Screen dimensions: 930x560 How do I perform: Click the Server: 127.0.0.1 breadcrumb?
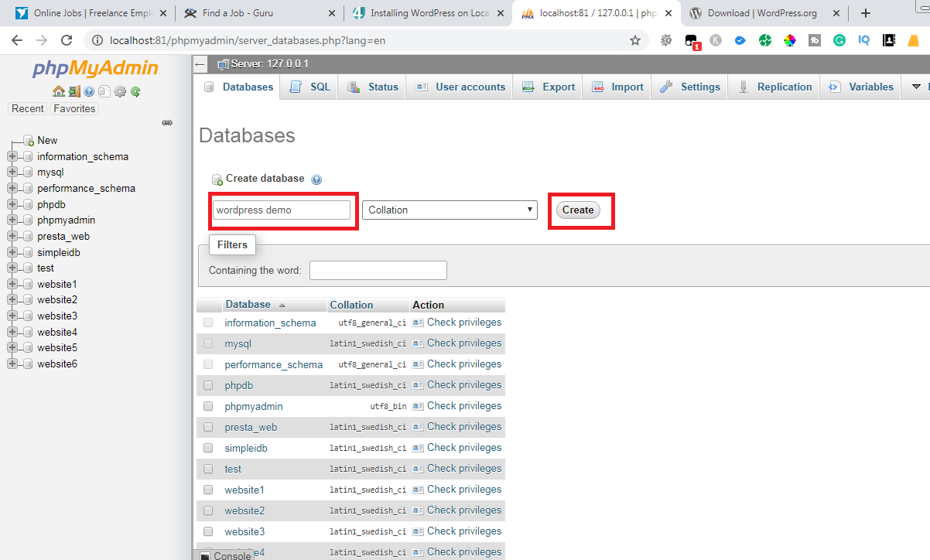pyautogui.click(x=270, y=64)
